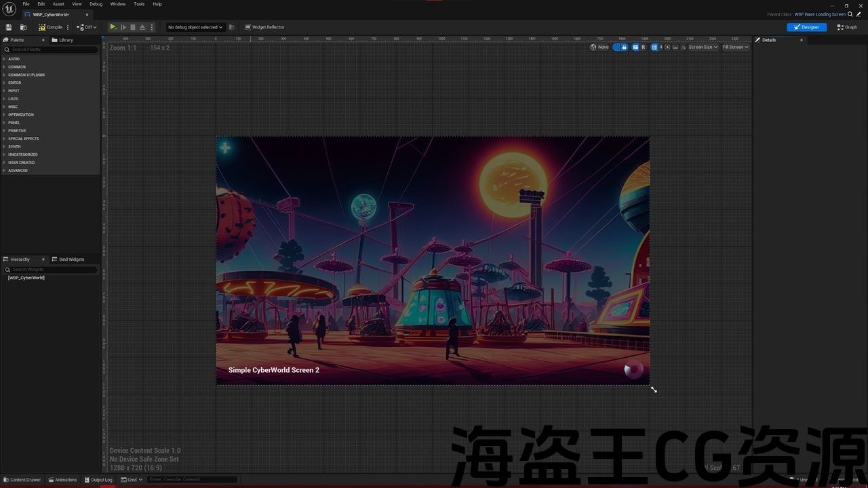
Task: Toggle grid snapping in the designer
Action: point(654,47)
